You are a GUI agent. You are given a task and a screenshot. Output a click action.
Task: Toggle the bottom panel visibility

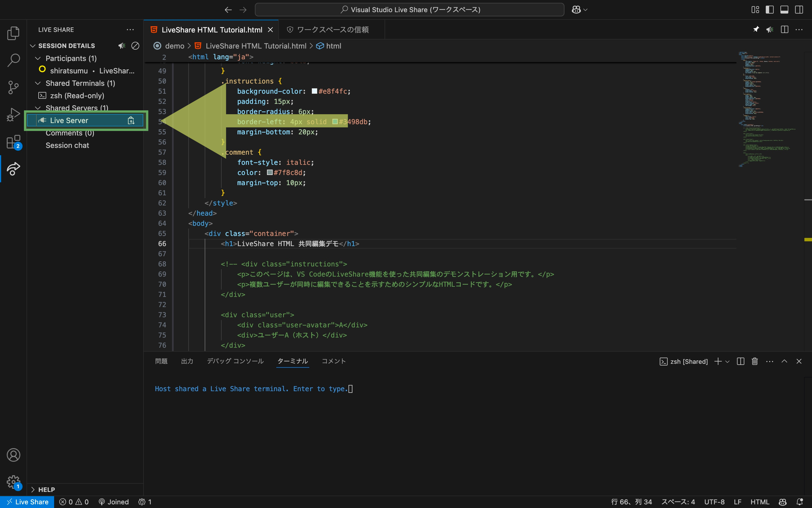[x=785, y=10]
